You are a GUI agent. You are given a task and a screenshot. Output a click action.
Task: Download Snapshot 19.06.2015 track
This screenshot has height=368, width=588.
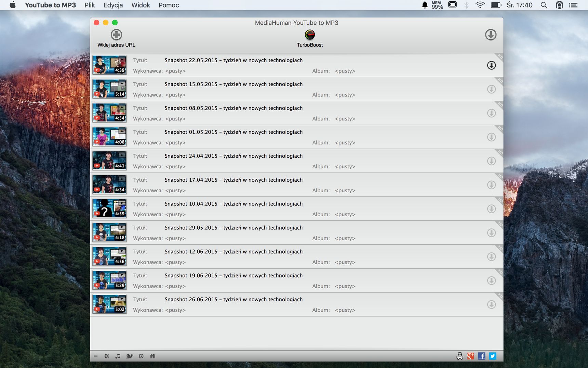tap(491, 281)
